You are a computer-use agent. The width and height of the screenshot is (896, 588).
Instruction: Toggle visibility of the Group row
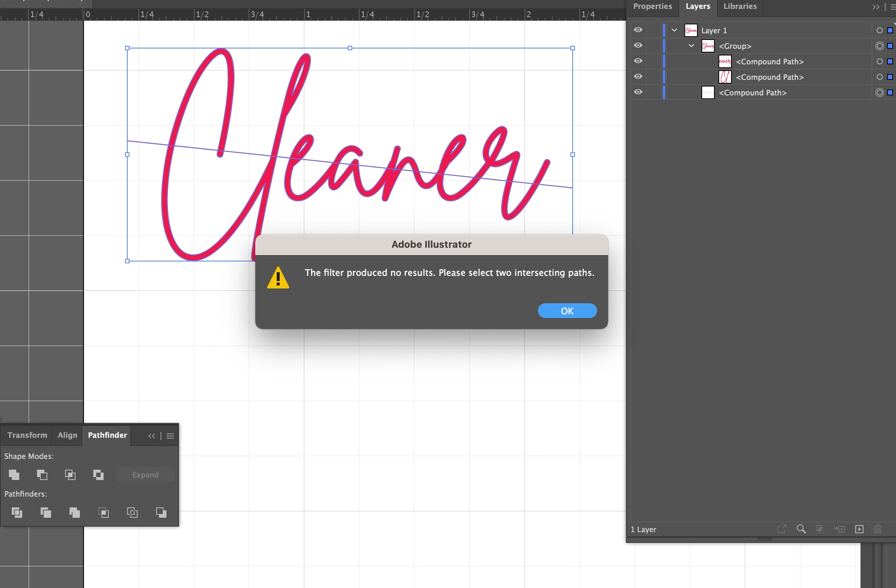pos(638,45)
